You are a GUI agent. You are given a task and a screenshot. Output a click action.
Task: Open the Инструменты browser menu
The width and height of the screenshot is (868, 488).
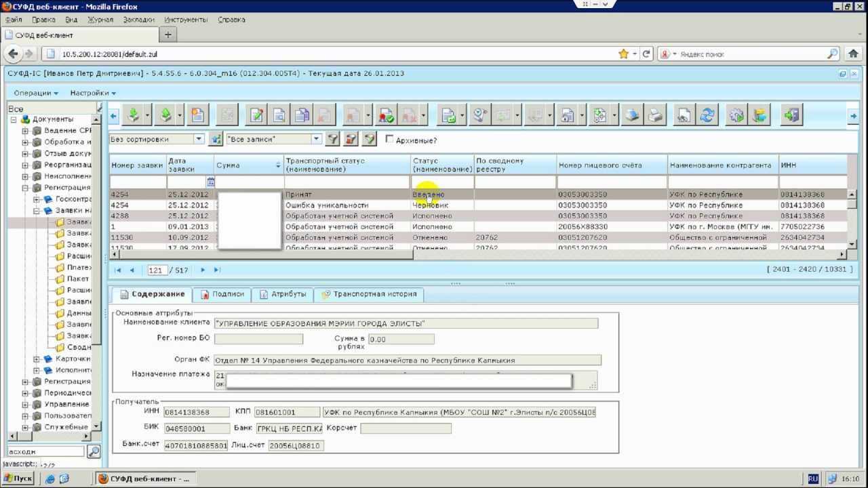point(186,20)
